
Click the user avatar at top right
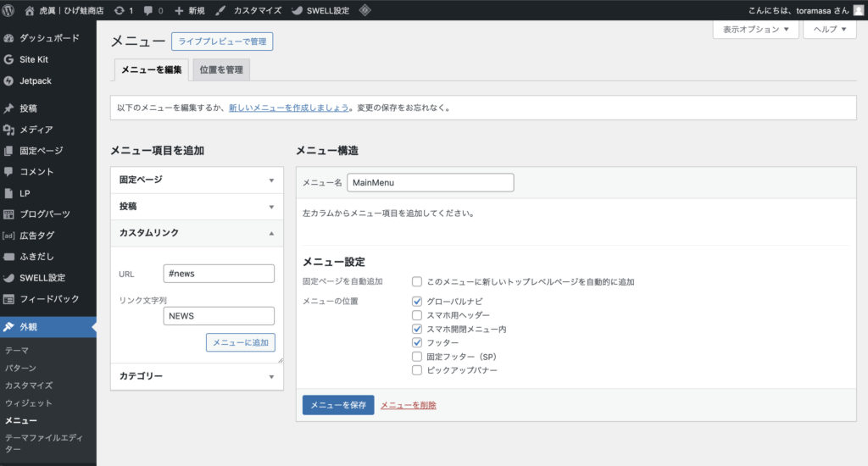point(859,10)
